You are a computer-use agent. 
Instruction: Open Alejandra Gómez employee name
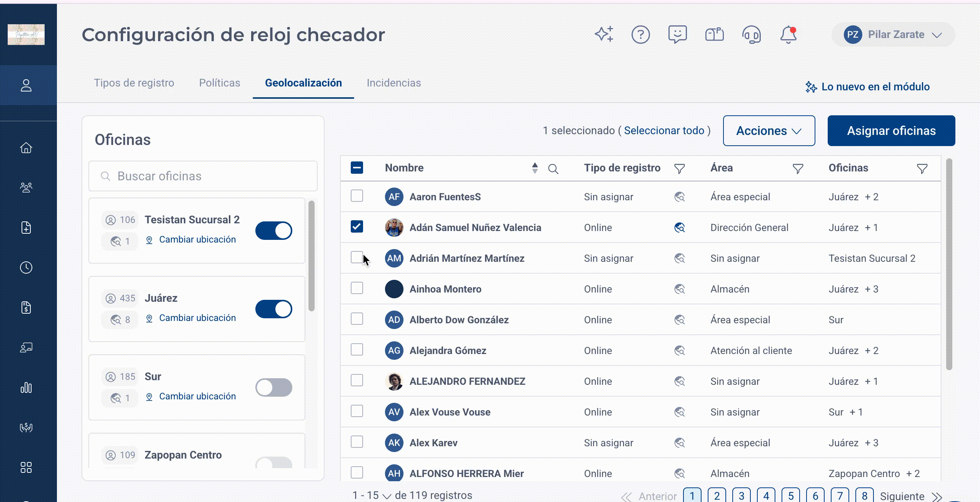[x=448, y=351]
